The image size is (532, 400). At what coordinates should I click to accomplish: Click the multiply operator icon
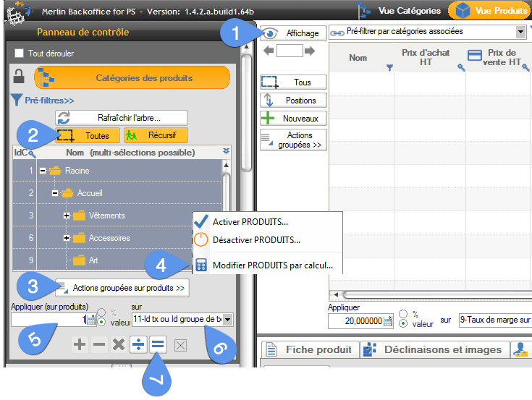(x=118, y=345)
